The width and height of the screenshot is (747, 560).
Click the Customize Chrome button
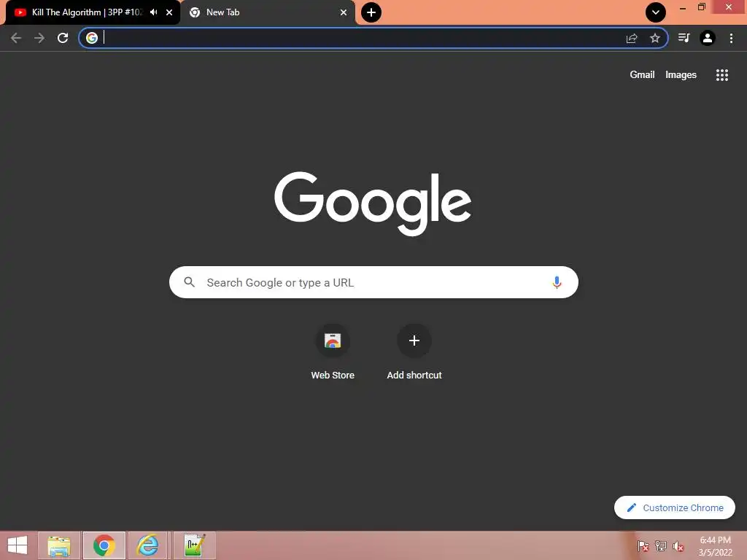point(675,507)
